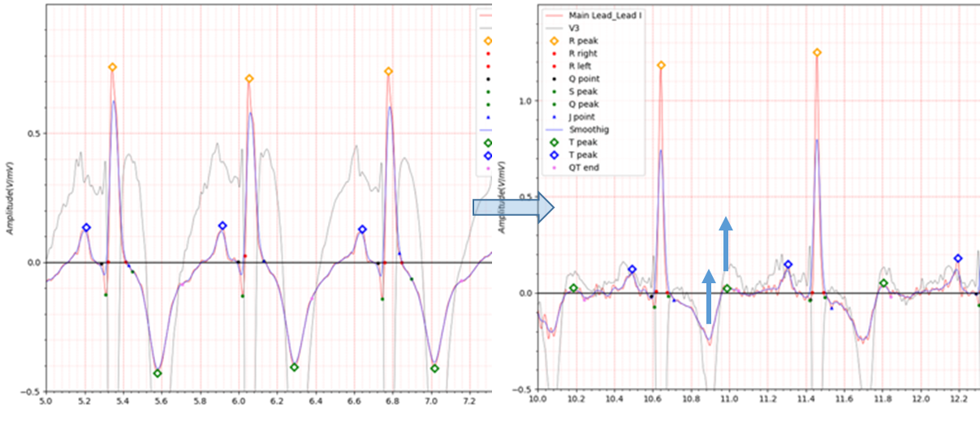Viewport: 980px width, 422px height.
Task: Click the '5.0' x-axis tick label
Action: 45,401
